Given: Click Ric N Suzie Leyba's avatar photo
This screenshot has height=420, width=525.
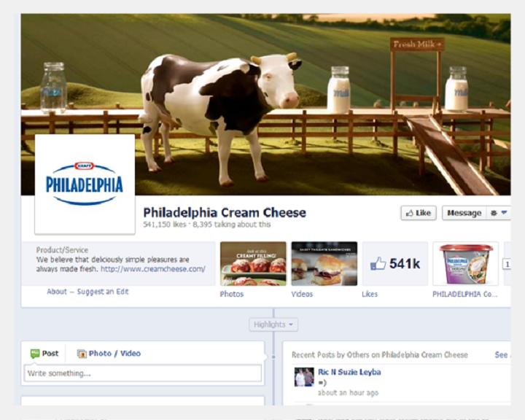Looking at the screenshot, I should coord(304,377).
